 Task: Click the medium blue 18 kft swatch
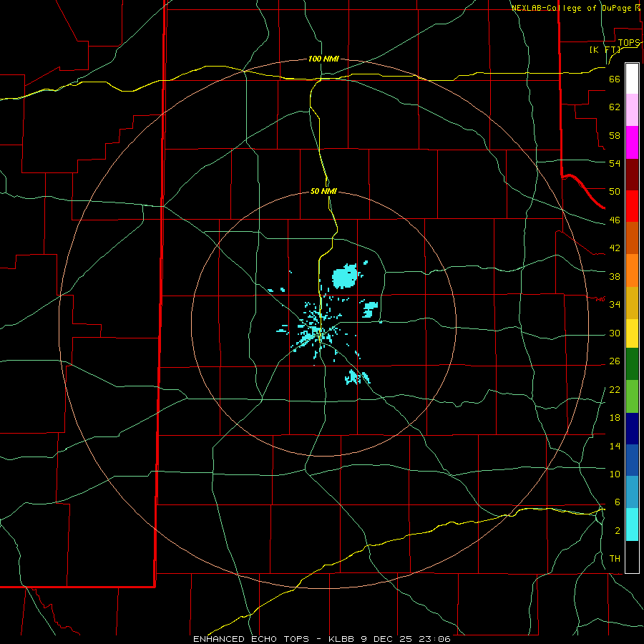pyautogui.click(x=632, y=460)
